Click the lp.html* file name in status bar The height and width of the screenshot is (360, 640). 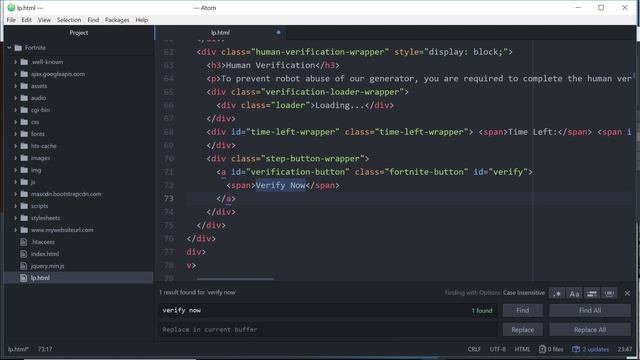click(18, 349)
